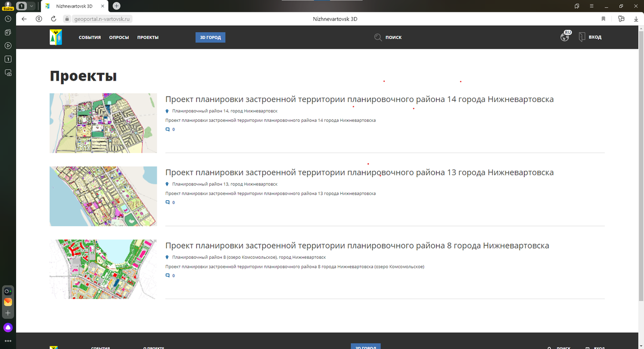Open the tab collections icon in the sidebar

(x=8, y=32)
